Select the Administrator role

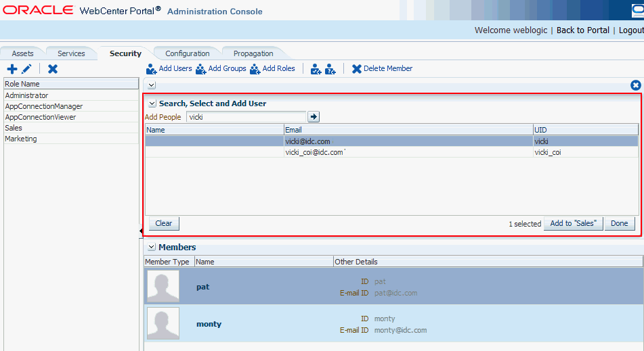click(x=72, y=95)
